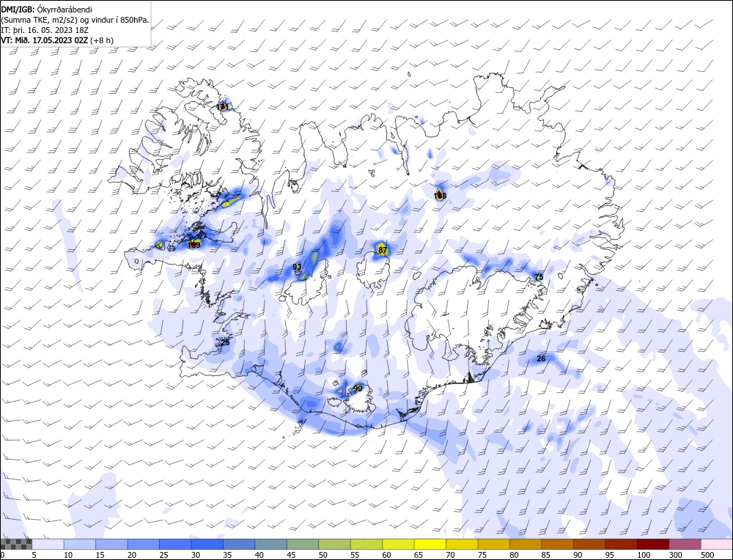
Task: Click the title text 'DMI/IGB: Ókyrrðarábendi'
Action: 46,10
